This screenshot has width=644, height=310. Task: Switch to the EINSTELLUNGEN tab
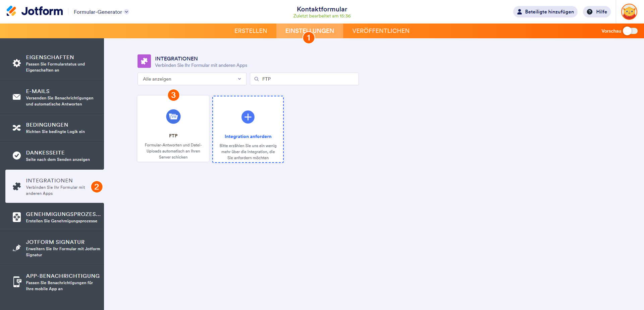pyautogui.click(x=310, y=31)
